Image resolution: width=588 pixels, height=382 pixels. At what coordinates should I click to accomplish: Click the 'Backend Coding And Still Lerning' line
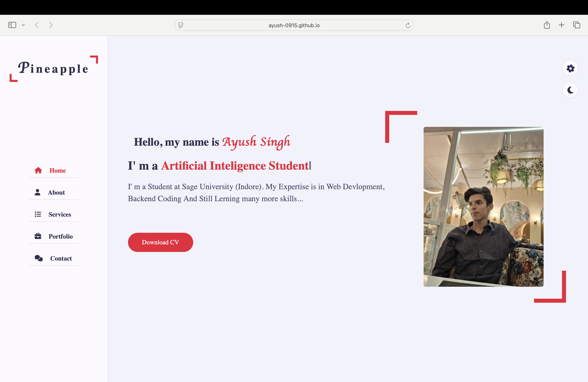coord(215,199)
